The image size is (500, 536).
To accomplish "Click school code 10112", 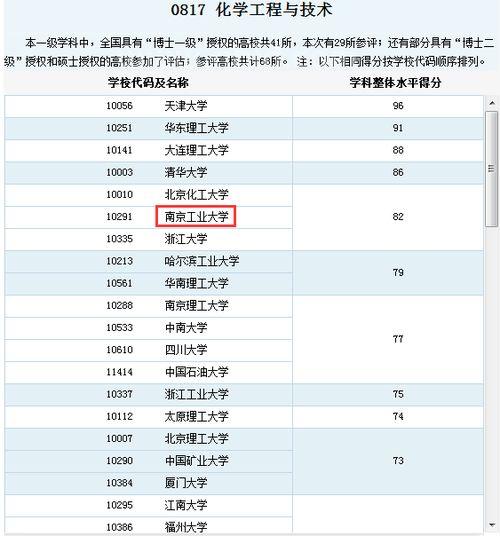I will coord(119,416).
